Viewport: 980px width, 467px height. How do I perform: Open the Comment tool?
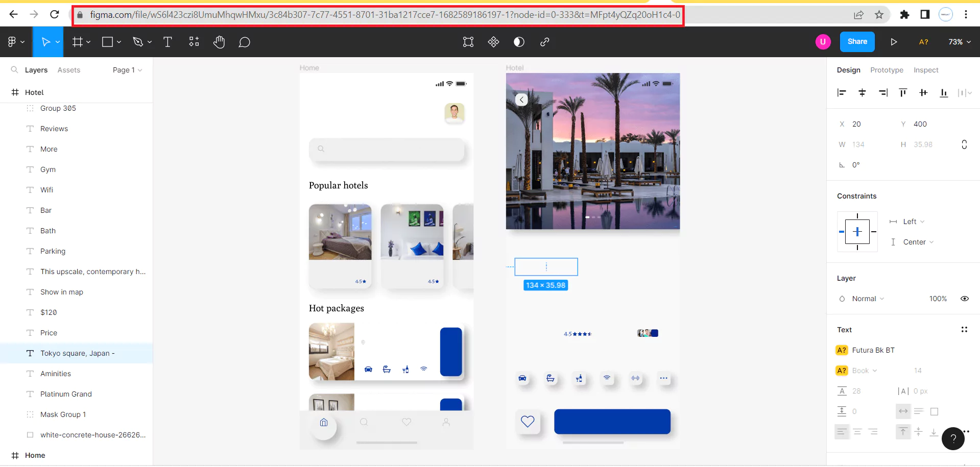244,42
